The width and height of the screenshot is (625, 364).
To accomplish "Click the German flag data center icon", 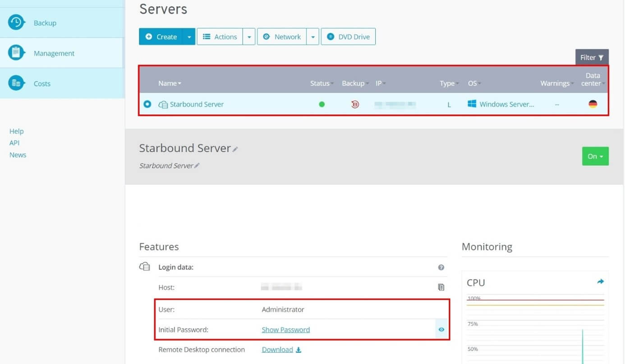I will [593, 104].
